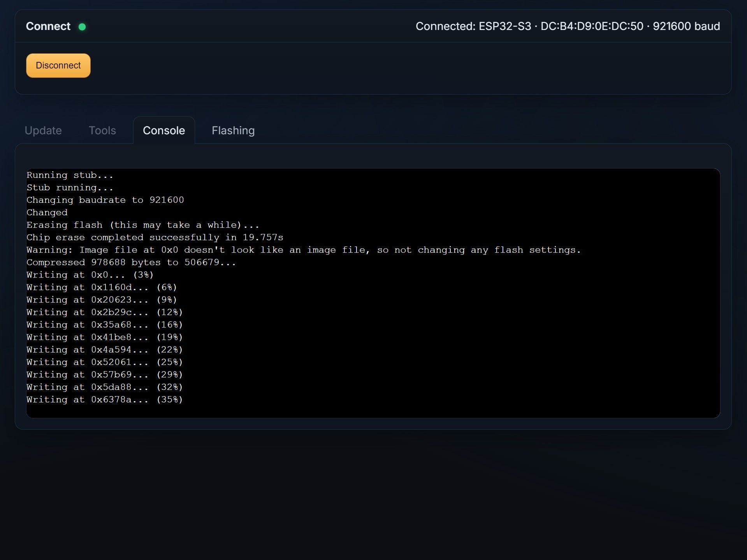Image resolution: width=747 pixels, height=560 pixels.
Task: Click the Disconnect button
Action: click(x=58, y=65)
